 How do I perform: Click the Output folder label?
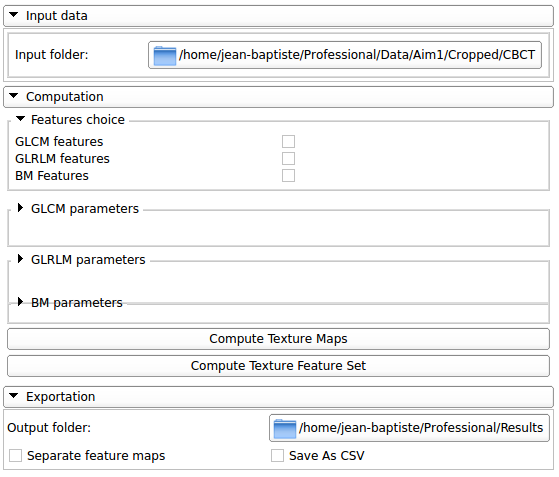[49, 428]
